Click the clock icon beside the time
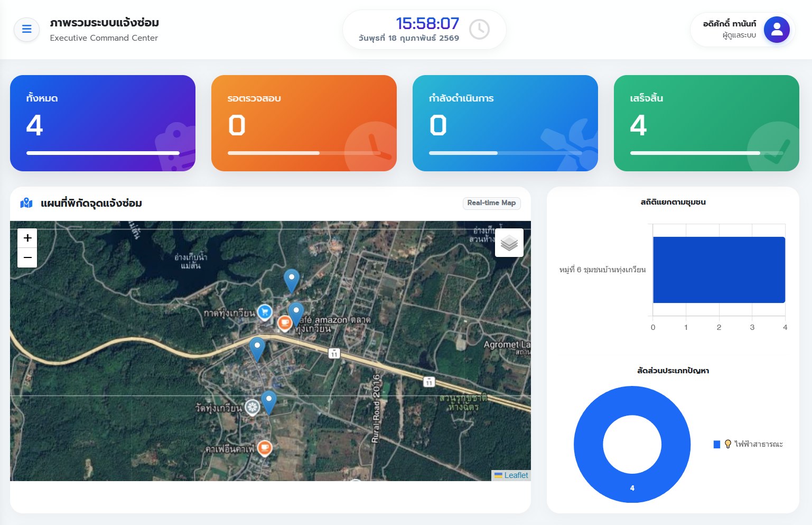The width and height of the screenshot is (812, 525). [x=479, y=30]
